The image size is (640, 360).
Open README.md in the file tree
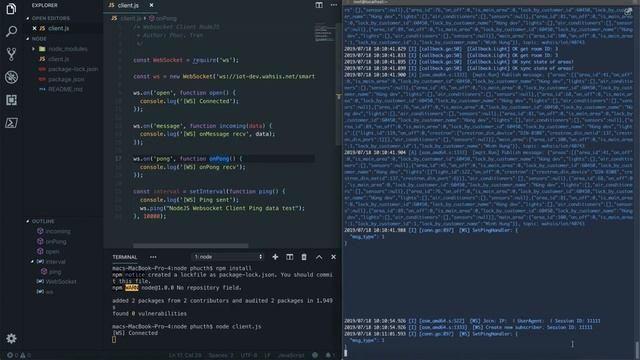click(65, 89)
